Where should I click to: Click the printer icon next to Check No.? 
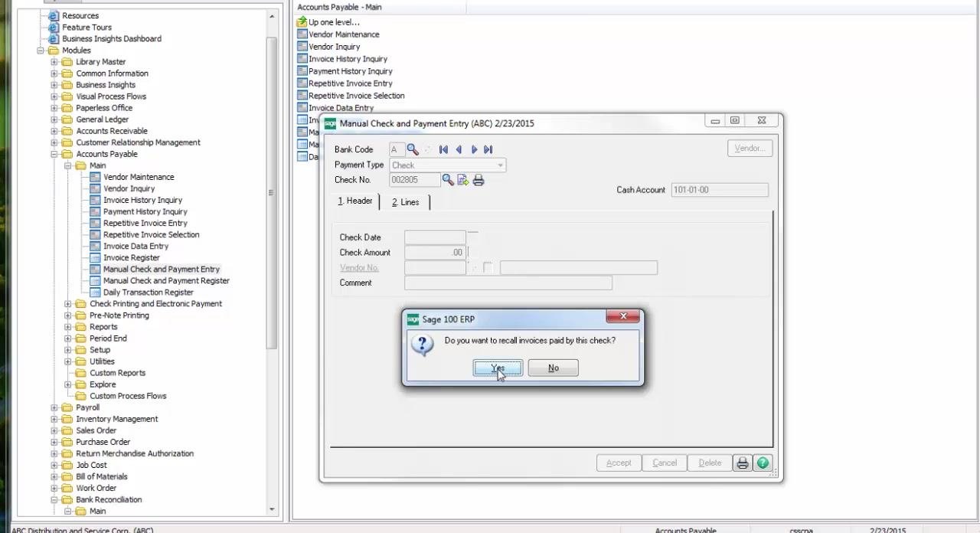point(479,180)
